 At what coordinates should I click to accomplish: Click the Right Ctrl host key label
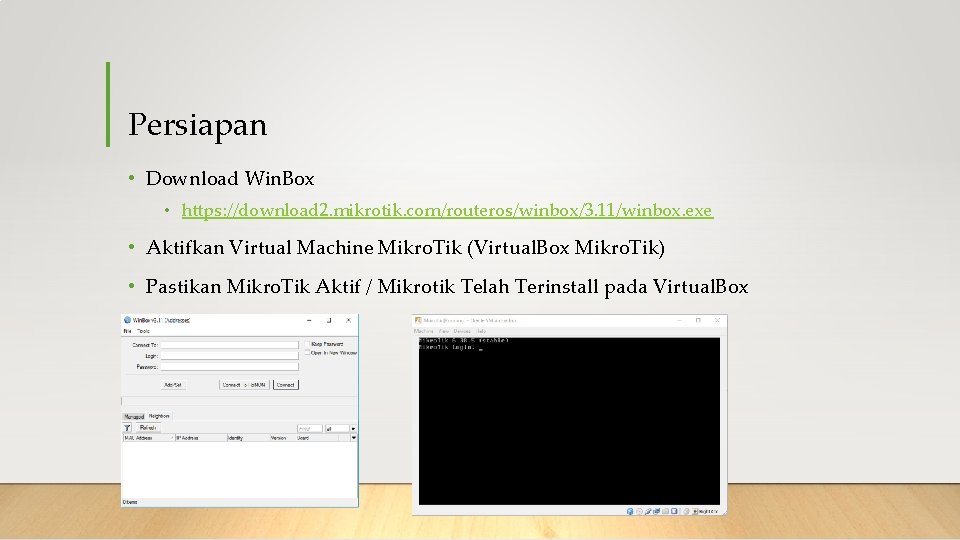(x=708, y=511)
